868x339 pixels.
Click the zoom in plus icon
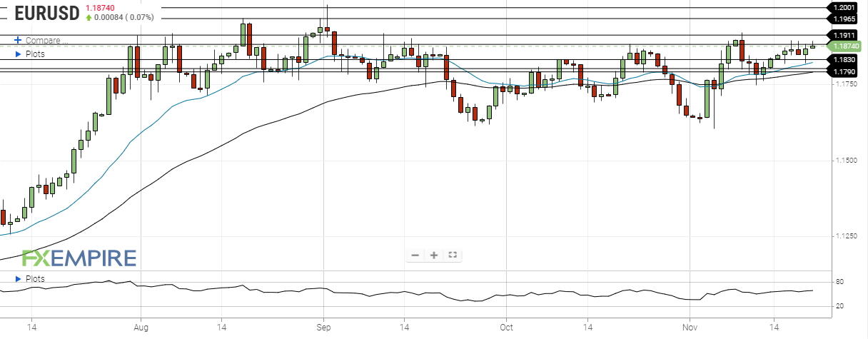[x=433, y=255]
